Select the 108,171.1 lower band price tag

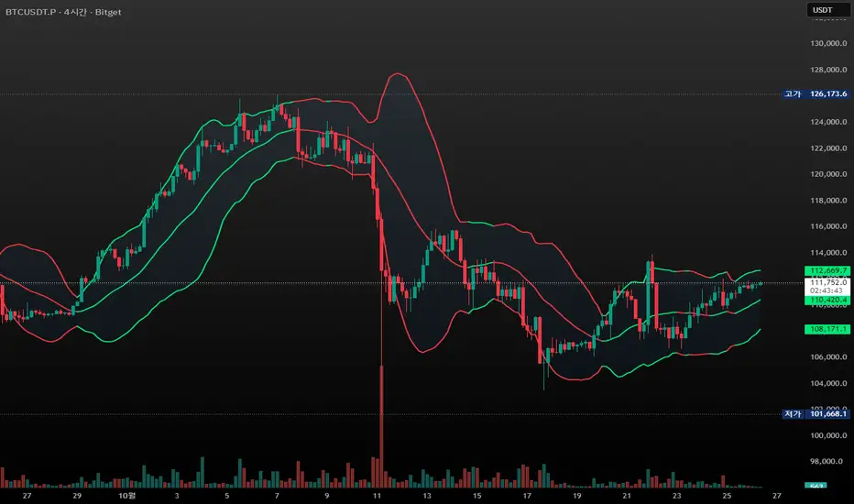(827, 329)
